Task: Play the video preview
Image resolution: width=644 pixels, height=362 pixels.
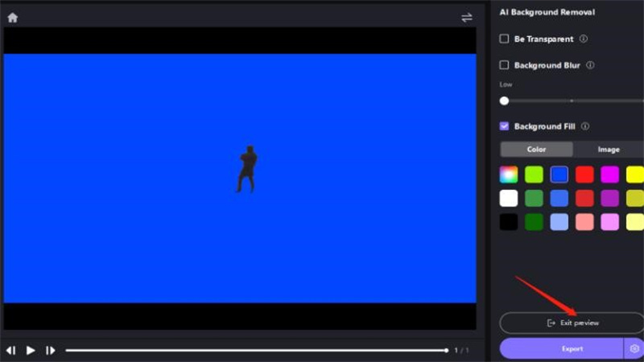Action: click(31, 351)
